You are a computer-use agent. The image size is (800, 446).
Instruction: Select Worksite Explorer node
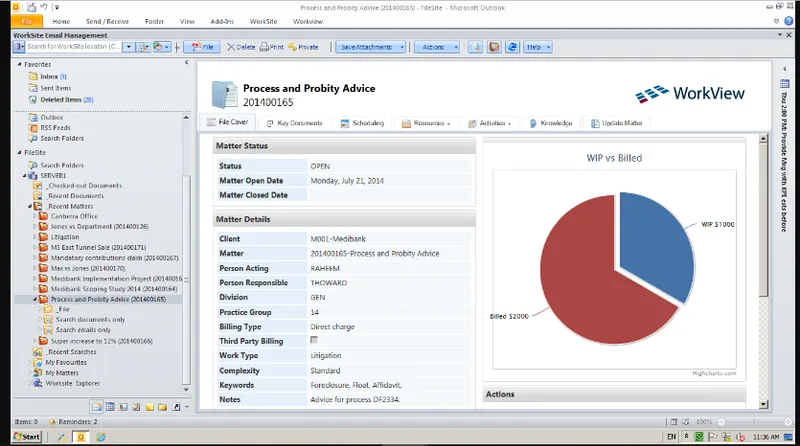(67, 383)
